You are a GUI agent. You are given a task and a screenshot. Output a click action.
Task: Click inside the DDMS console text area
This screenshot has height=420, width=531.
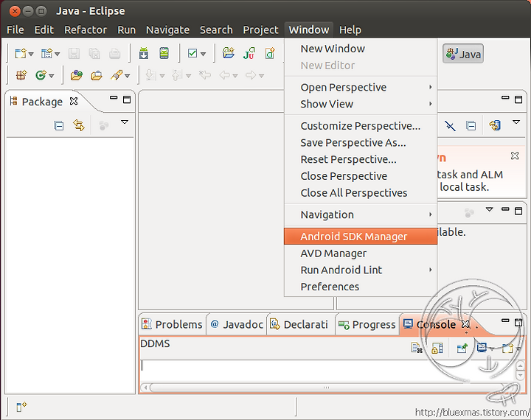(x=327, y=371)
